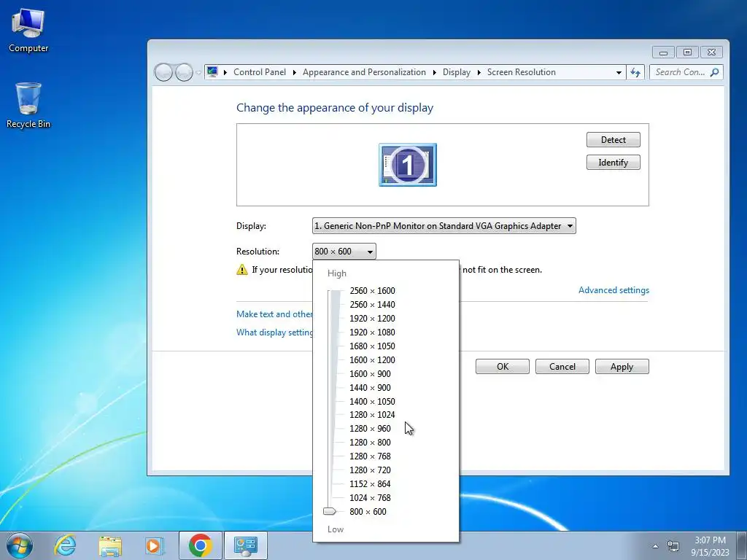Open the Advanced settings link
This screenshot has width=747, height=560.
click(614, 290)
